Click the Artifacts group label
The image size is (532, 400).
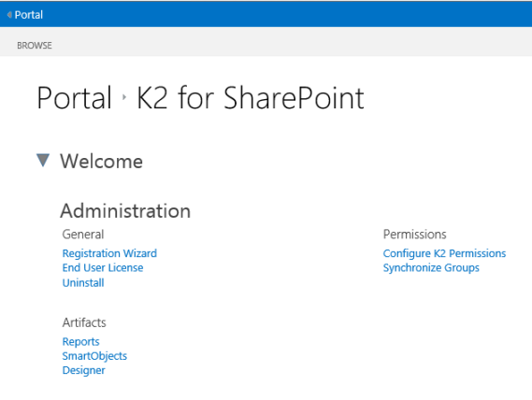[x=84, y=322]
